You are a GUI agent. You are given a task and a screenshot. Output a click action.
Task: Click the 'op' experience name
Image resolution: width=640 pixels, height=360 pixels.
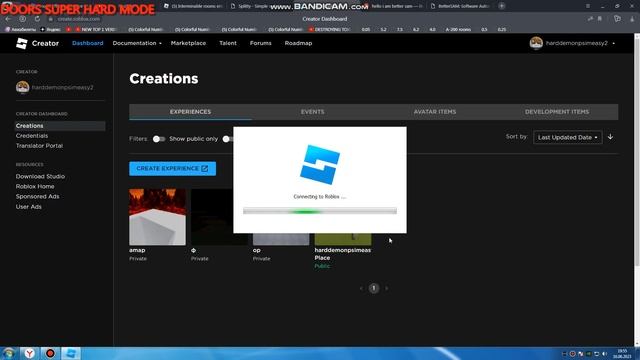[256, 250]
